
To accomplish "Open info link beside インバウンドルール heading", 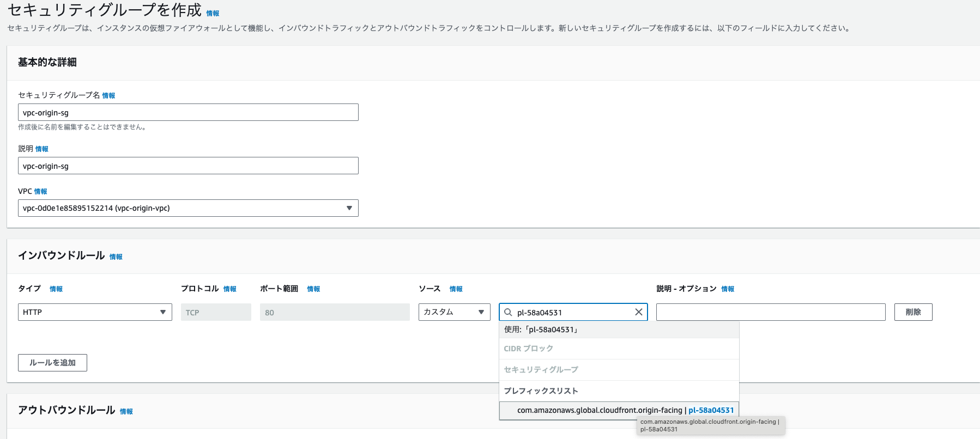I will (x=116, y=257).
